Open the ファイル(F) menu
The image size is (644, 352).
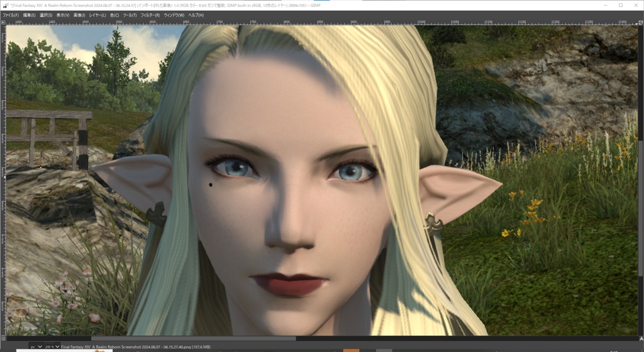point(11,15)
